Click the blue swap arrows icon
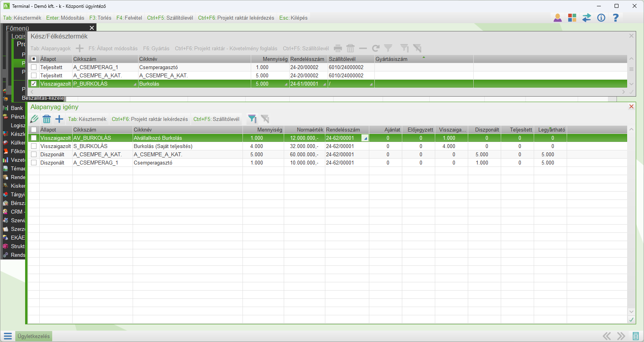 tap(586, 18)
